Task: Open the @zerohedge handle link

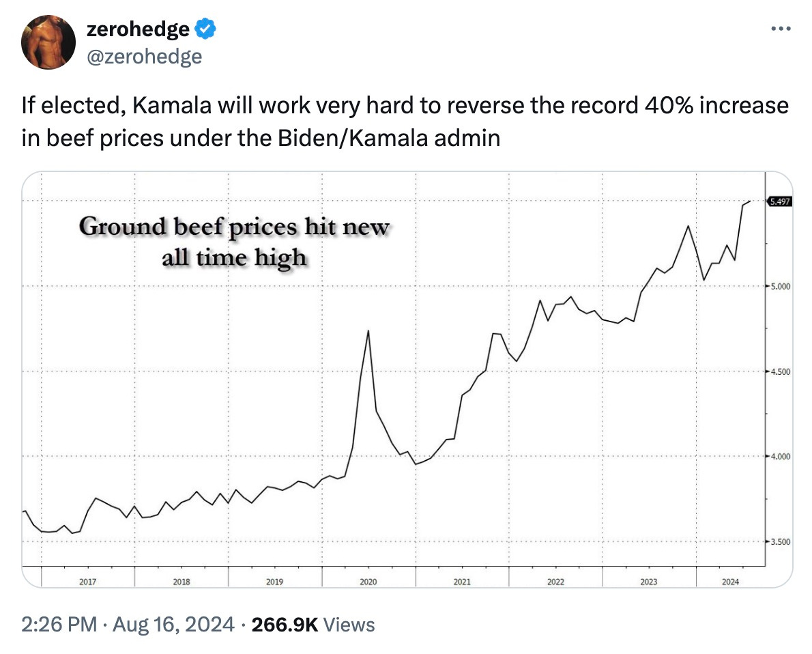Action: pyautogui.click(x=145, y=56)
